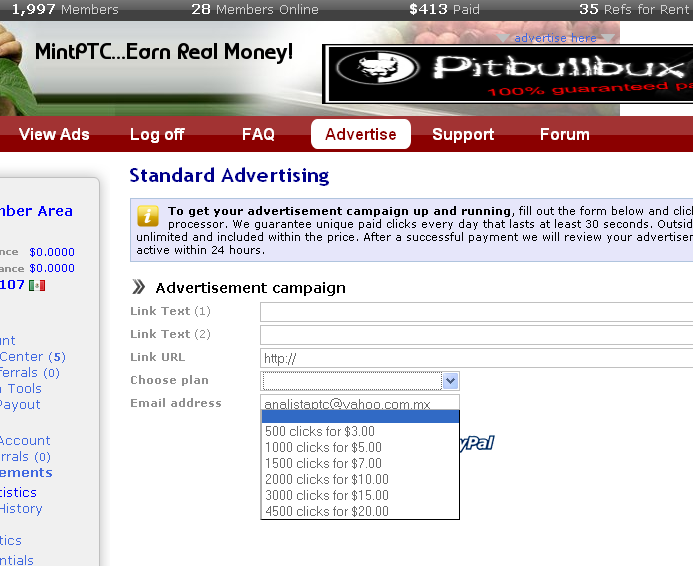Viewport: 693px width, 566px height.
Task: Open the Center (5) sidebar link
Action: (x=33, y=357)
